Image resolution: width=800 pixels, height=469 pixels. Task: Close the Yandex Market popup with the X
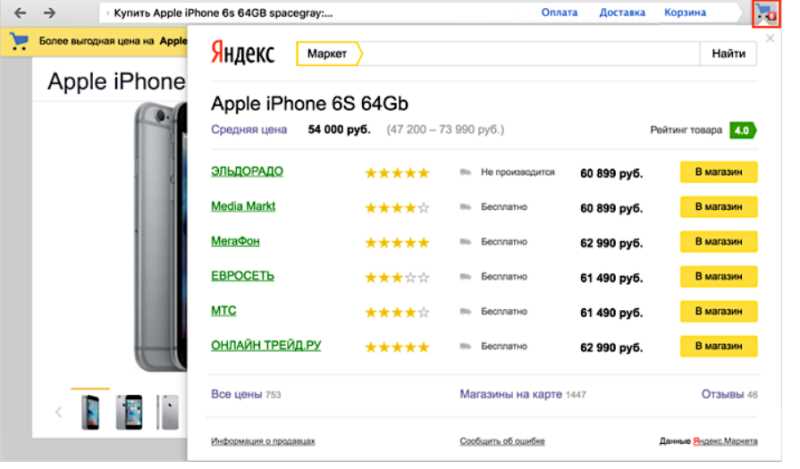coord(770,38)
